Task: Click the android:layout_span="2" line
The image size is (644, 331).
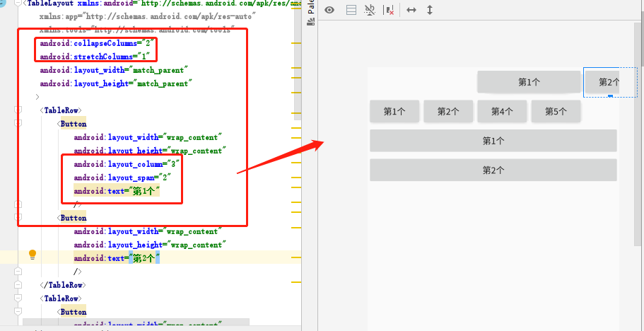Action: (x=122, y=178)
